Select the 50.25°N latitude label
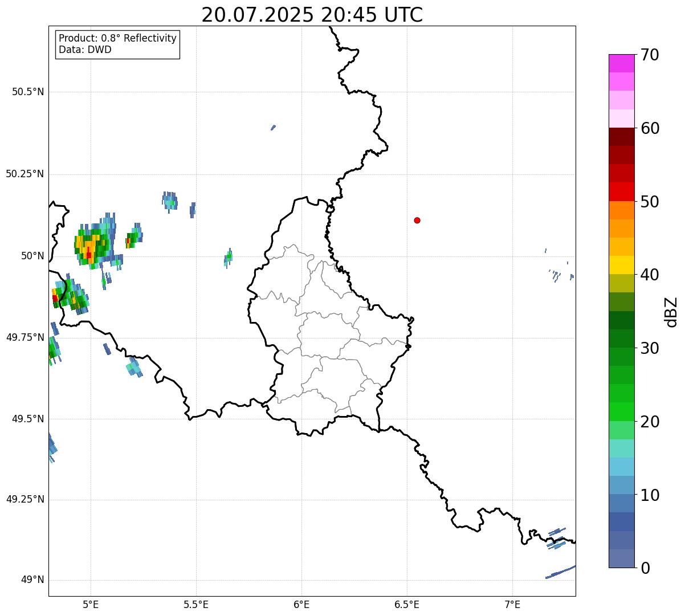Viewport: 685px width, 616px height. (x=25, y=174)
